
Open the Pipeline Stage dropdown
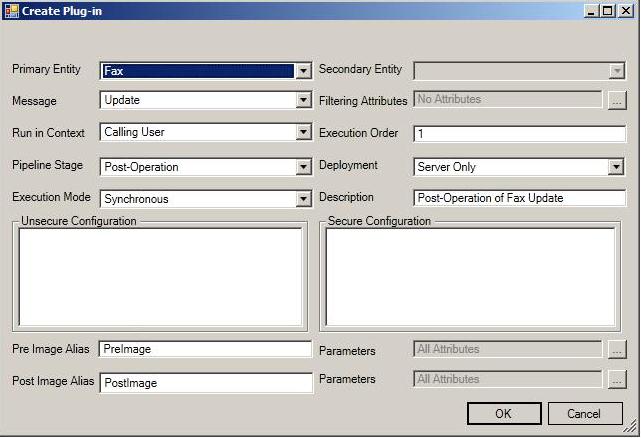click(304, 167)
